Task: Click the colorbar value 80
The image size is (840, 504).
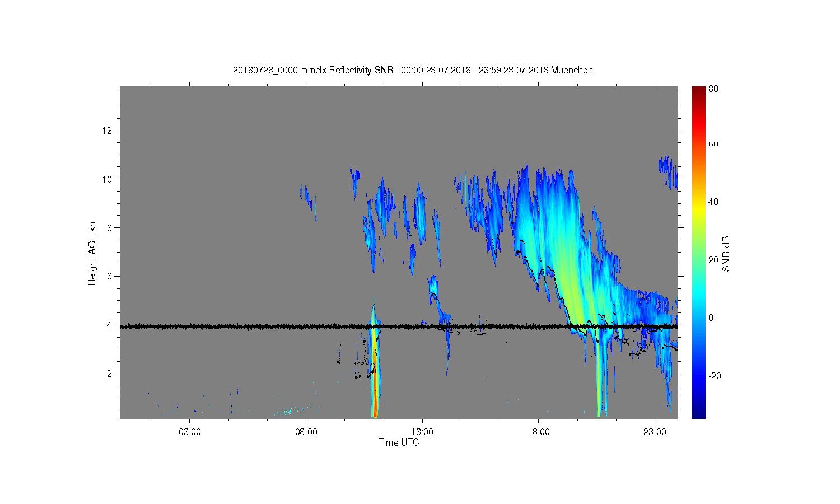Action: click(713, 88)
